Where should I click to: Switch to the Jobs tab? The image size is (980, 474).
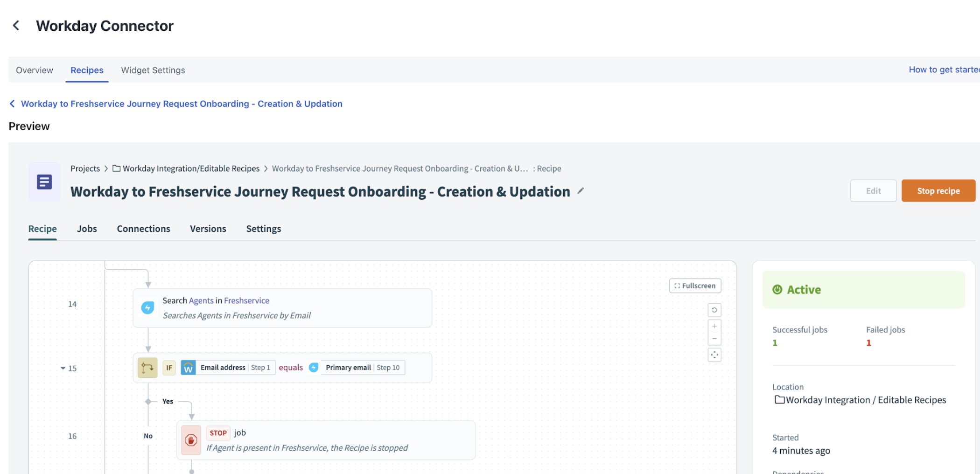point(87,229)
